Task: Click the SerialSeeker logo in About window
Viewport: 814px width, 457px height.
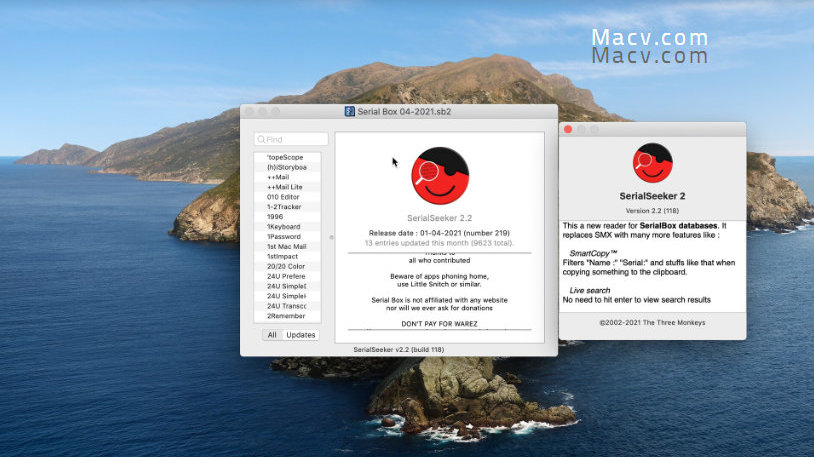Action: [x=653, y=163]
